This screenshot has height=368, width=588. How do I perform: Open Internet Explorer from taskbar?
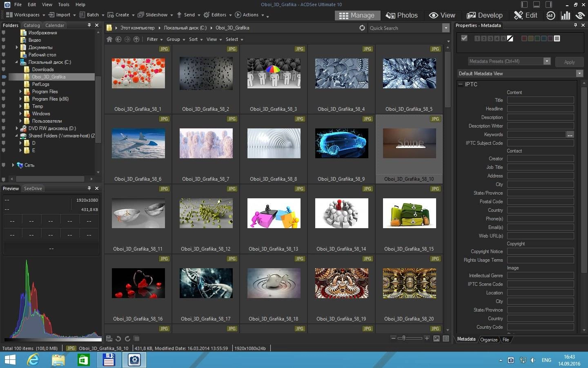coord(33,360)
